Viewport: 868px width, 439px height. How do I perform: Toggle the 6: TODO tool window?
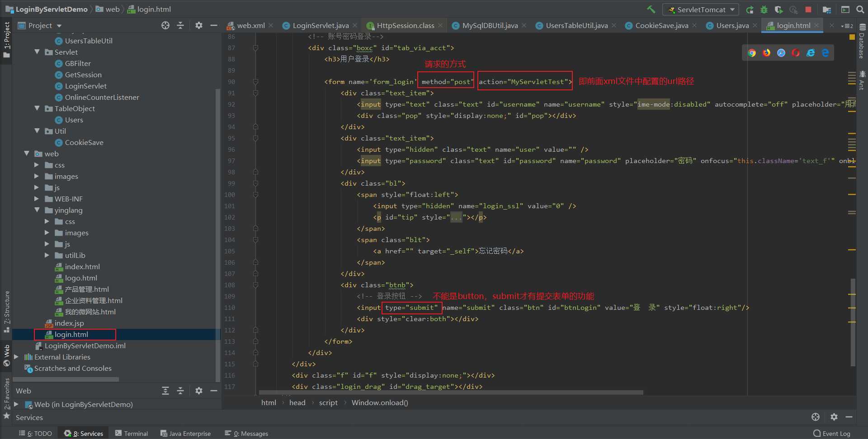pyautogui.click(x=36, y=433)
